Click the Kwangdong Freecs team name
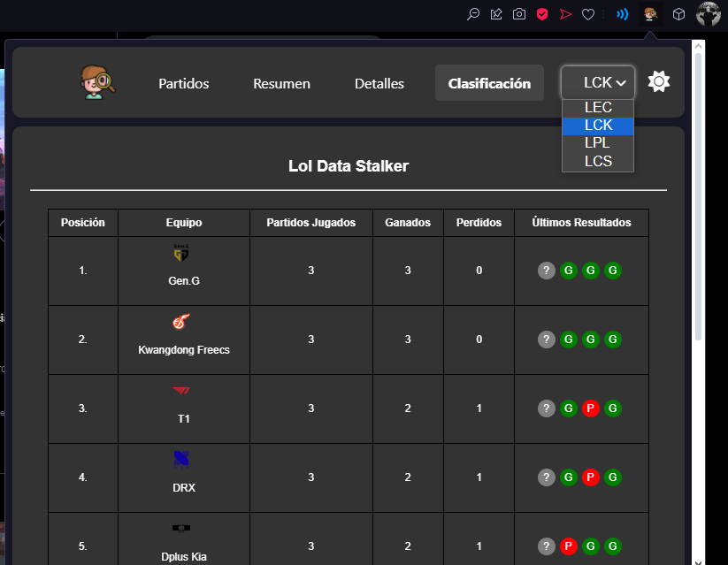The width and height of the screenshot is (728, 565). [x=184, y=349]
